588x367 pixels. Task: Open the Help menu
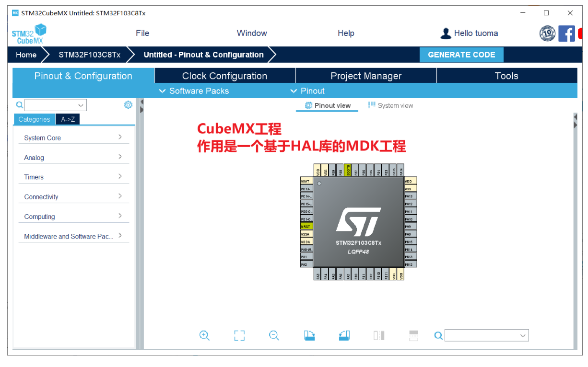346,33
